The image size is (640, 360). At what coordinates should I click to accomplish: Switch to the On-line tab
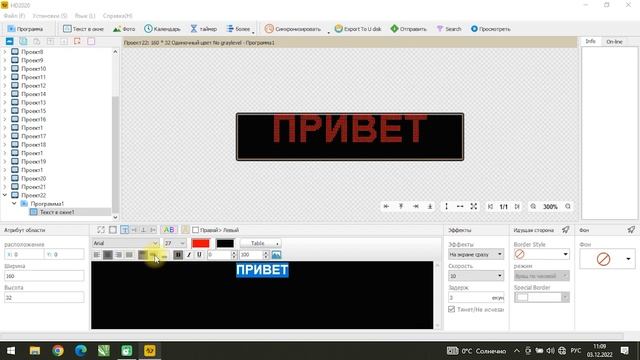(x=614, y=42)
